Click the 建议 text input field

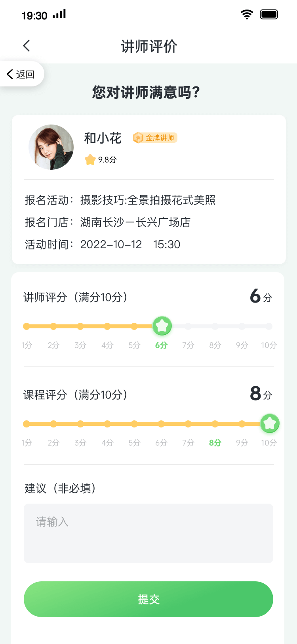(x=148, y=533)
